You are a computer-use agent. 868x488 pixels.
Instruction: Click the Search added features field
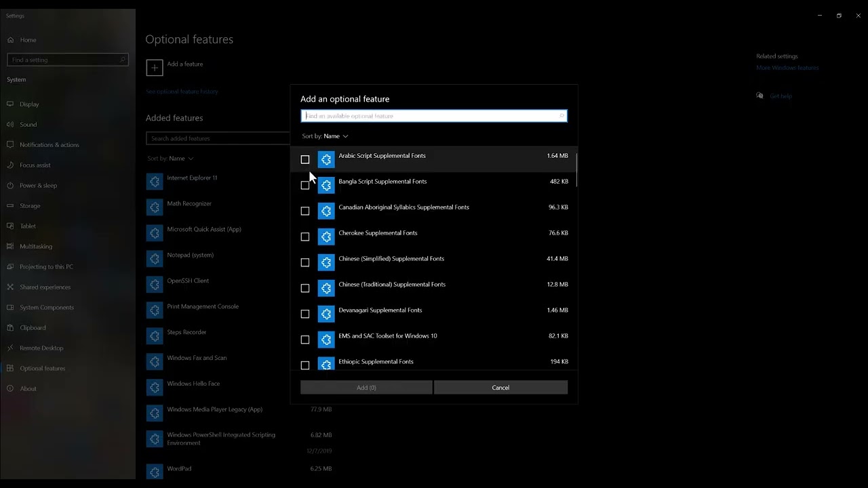(x=218, y=138)
